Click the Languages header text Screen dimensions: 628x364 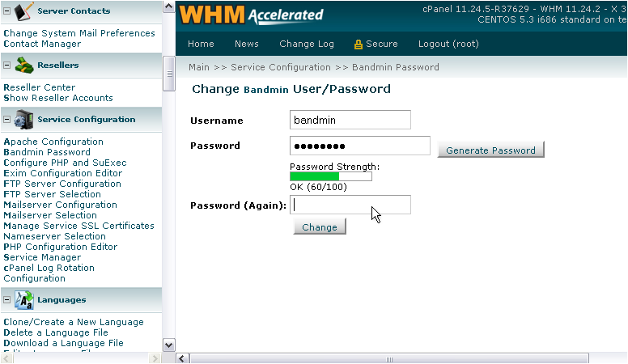pyautogui.click(x=62, y=300)
